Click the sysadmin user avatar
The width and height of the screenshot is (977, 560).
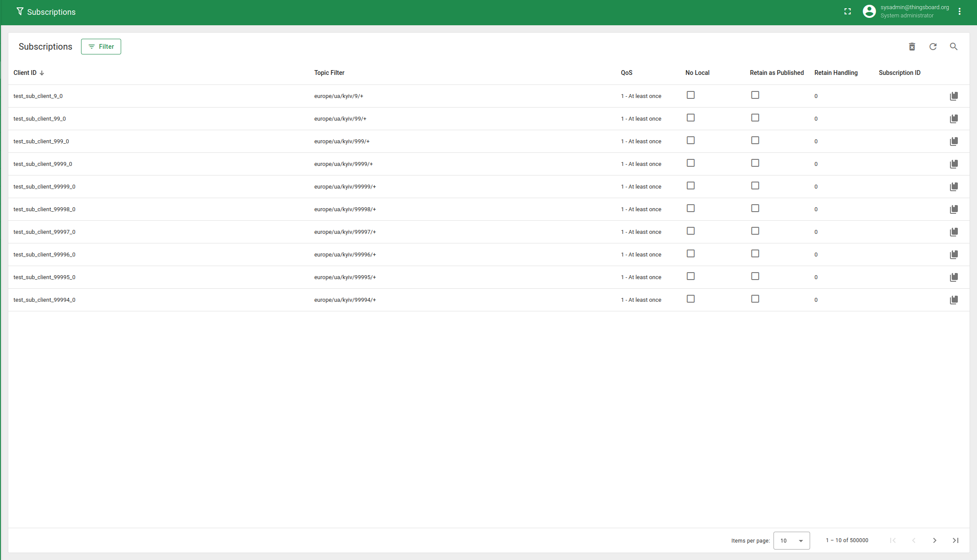click(x=869, y=12)
